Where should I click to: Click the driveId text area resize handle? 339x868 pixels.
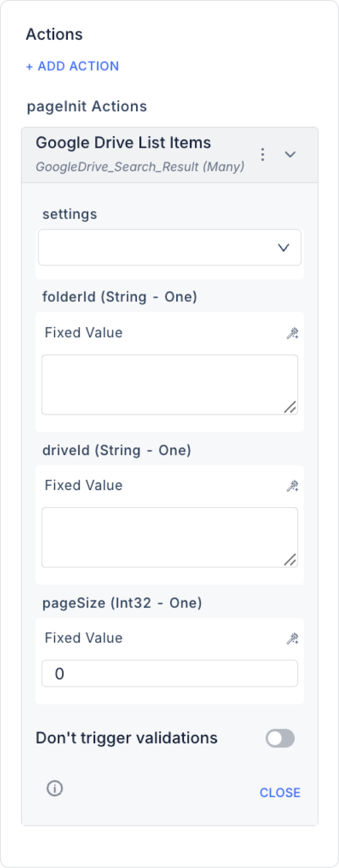click(x=290, y=559)
